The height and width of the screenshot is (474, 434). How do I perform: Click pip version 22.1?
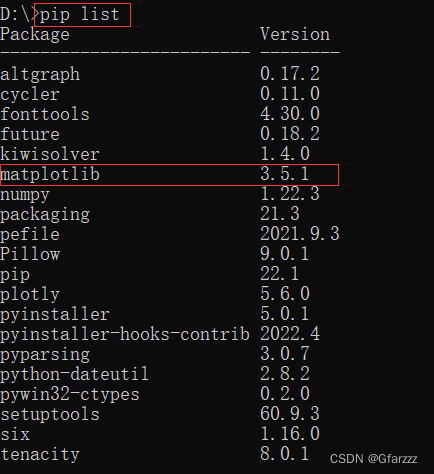coord(280,274)
